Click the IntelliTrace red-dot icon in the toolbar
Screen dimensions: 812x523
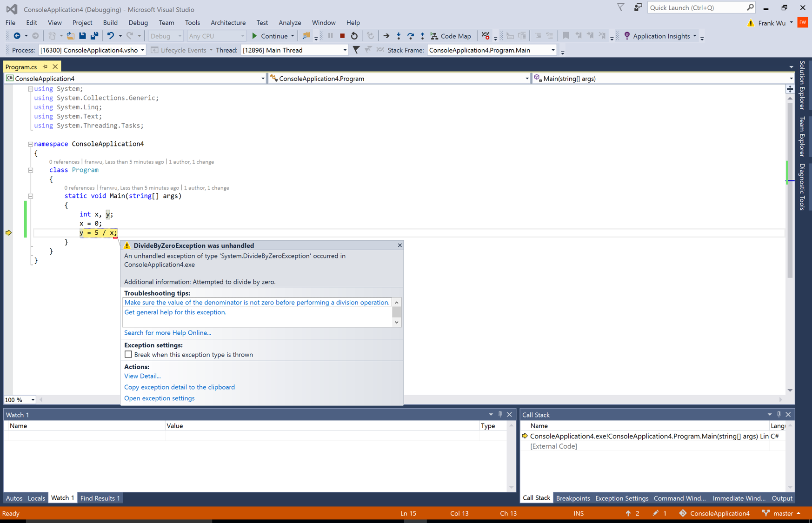click(486, 36)
